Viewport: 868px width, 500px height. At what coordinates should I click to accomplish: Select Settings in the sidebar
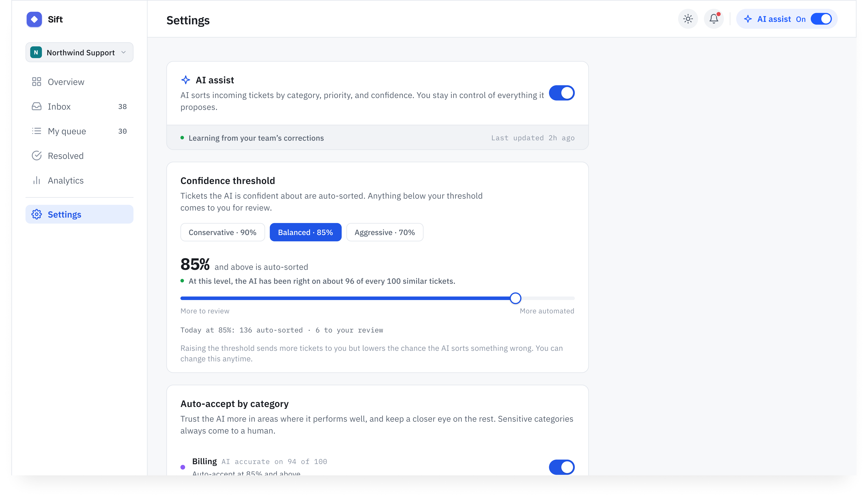[x=79, y=214]
